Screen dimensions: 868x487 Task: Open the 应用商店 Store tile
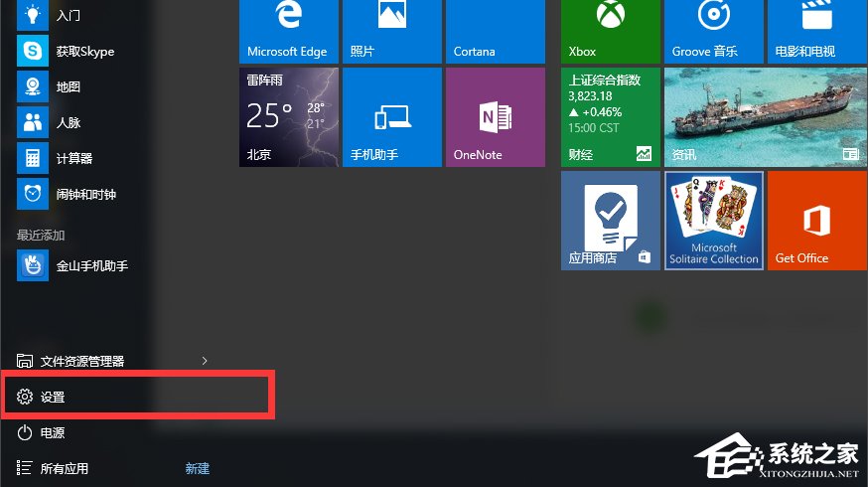point(611,221)
